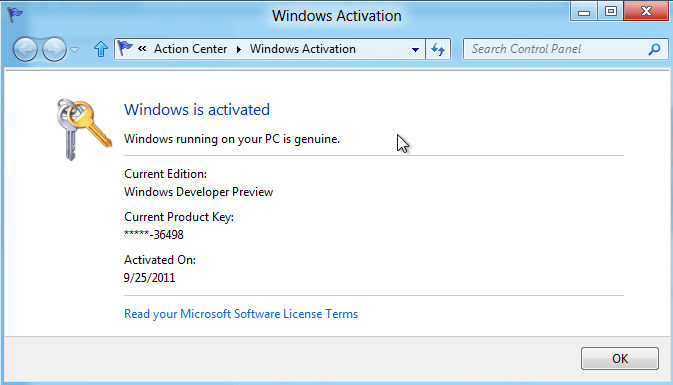Maximize the Windows Activation window
The height and width of the screenshot is (385, 673).
(611, 12)
